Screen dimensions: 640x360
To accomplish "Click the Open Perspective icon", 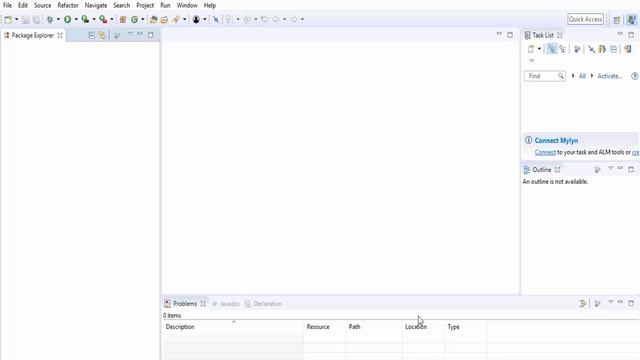I will (x=617, y=20).
